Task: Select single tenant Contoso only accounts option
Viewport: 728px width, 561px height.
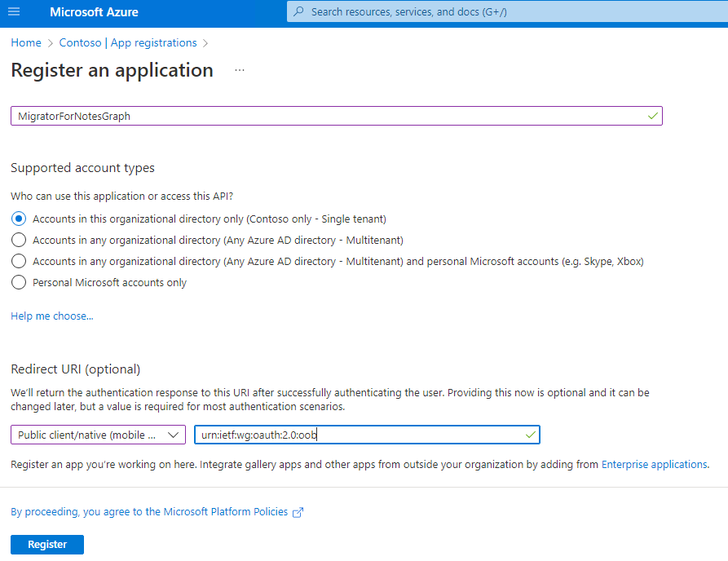Action: 17,219
